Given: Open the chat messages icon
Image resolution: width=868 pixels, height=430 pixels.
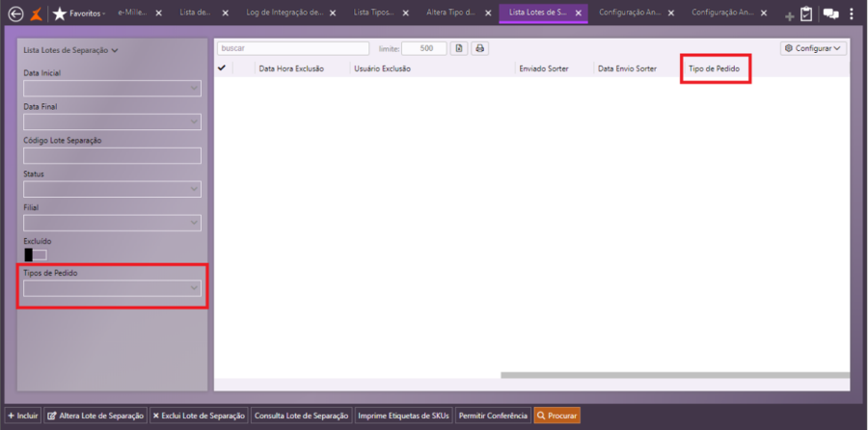Looking at the screenshot, I should (x=831, y=13).
